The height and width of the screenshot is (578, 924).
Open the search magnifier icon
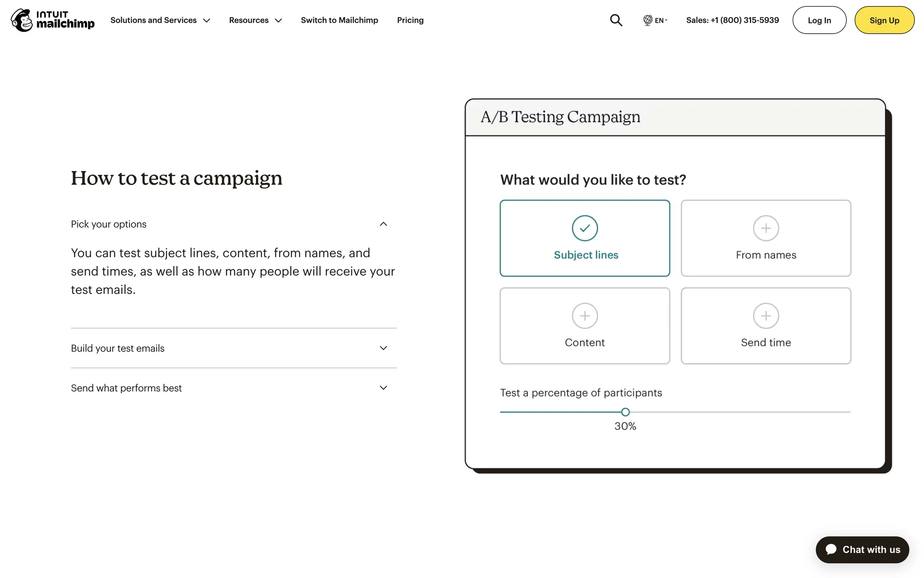point(616,20)
